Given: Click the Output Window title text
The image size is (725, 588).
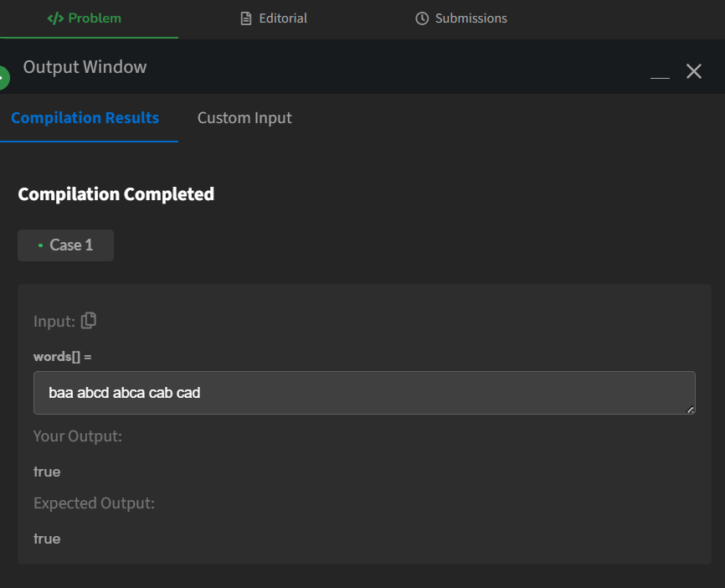Looking at the screenshot, I should tap(85, 67).
